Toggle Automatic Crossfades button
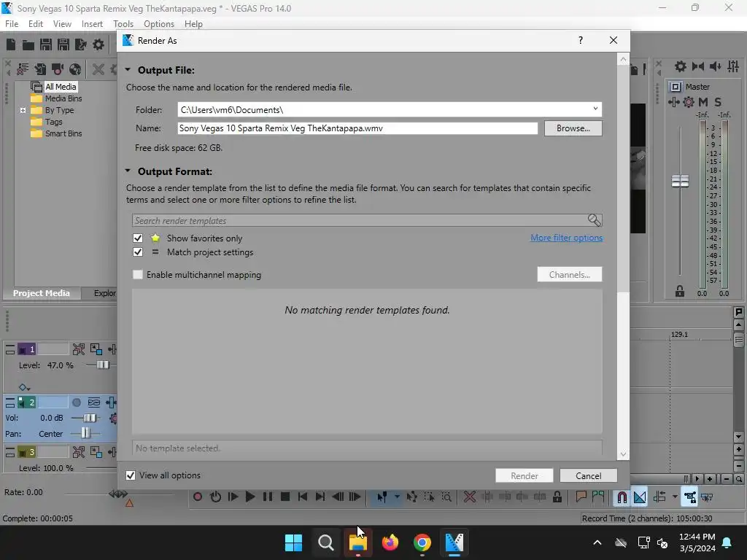This screenshot has height=560, width=747. (x=640, y=497)
